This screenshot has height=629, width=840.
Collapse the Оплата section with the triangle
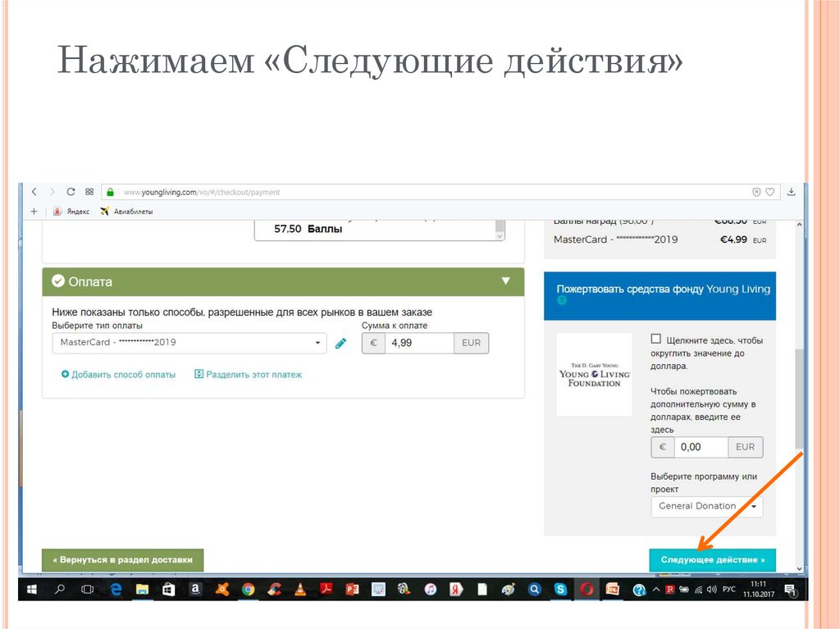pyautogui.click(x=505, y=281)
